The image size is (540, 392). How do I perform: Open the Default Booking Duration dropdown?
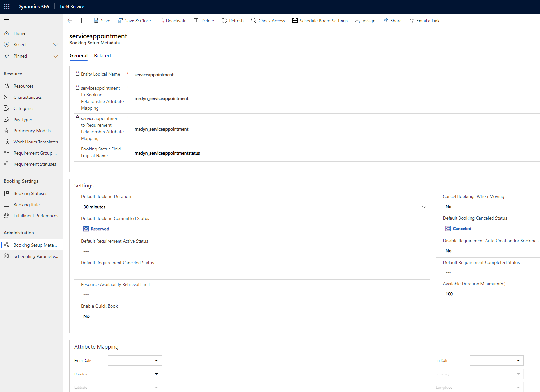(424, 207)
